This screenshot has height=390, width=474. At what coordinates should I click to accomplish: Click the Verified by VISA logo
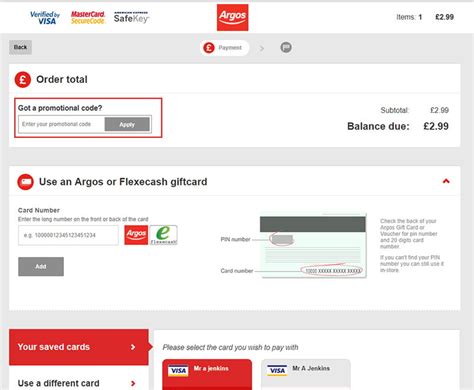point(45,18)
